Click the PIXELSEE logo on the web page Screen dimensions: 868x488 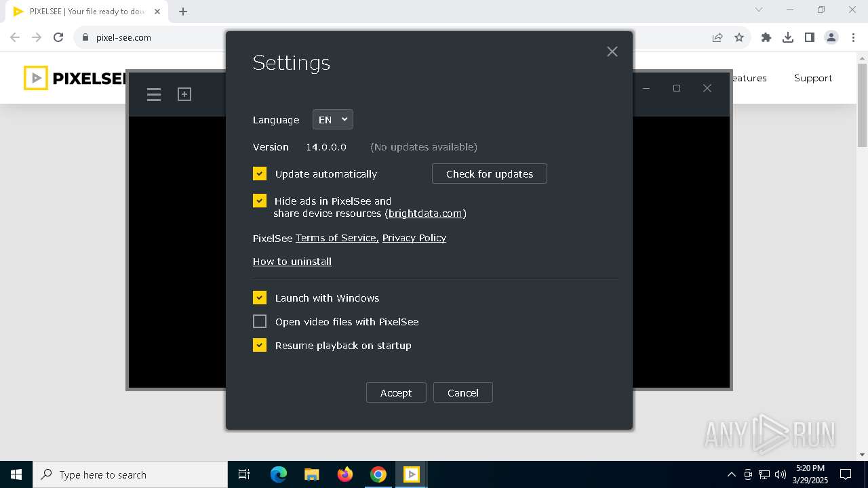(75, 78)
